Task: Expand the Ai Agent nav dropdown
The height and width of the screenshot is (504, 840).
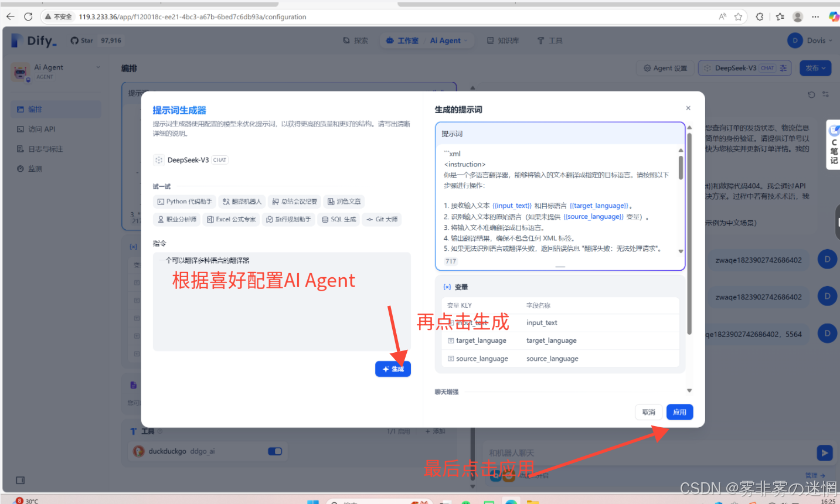Action: 448,40
